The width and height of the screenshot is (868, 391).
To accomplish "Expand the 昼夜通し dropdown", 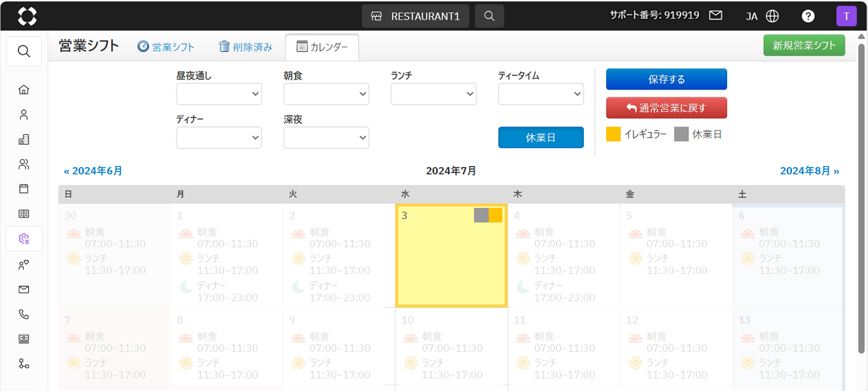I will point(218,94).
